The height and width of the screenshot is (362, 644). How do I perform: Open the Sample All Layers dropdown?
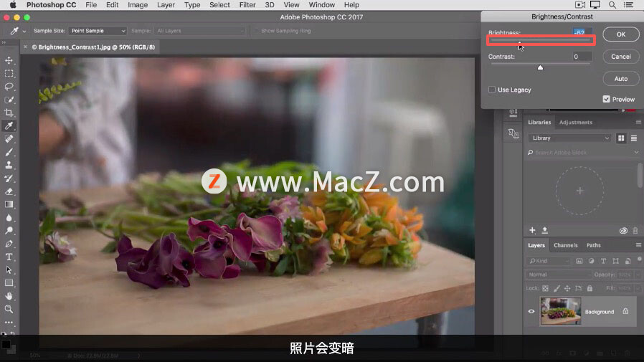(200, 31)
